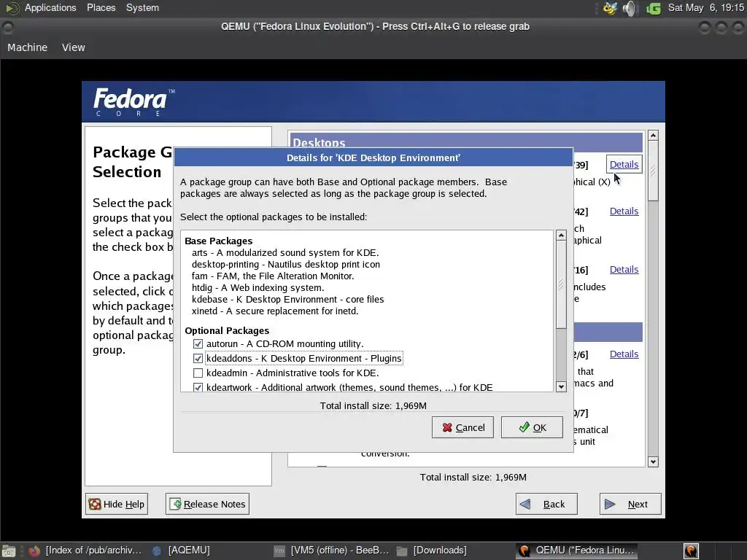This screenshot has height=560, width=747.
Task: Click the package group list scrollbar thumb
Action: coord(653,171)
